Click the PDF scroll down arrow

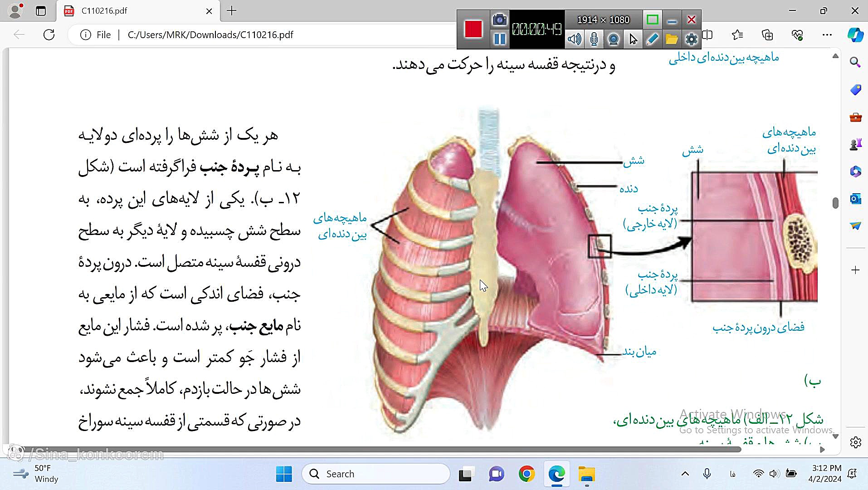835,436
